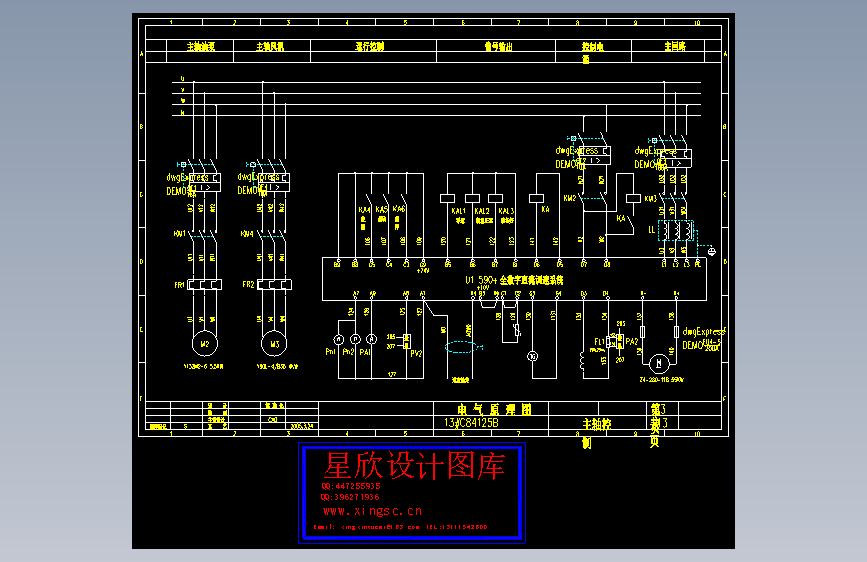Viewport: 867px width, 562px height.
Task: Click the FL1 shunt label
Action: (x=599, y=342)
